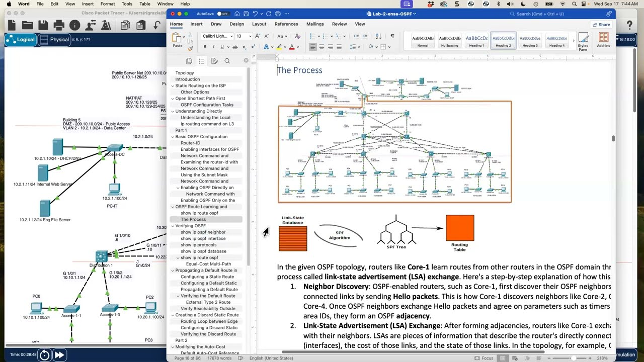Open new file icon in Packet Tracer toolbar

12,25
